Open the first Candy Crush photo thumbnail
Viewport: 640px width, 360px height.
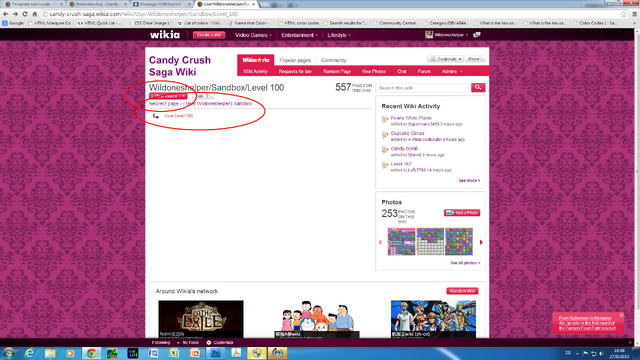(x=401, y=242)
